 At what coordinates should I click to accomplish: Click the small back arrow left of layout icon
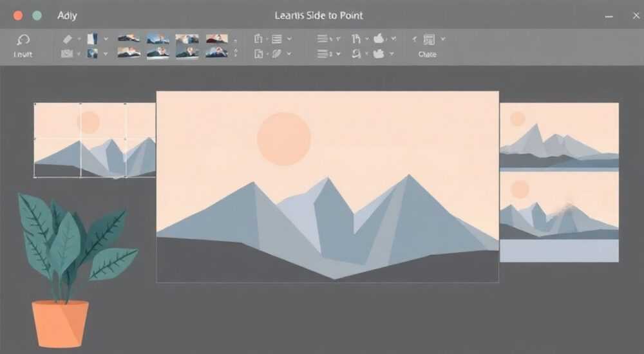[x=414, y=39]
